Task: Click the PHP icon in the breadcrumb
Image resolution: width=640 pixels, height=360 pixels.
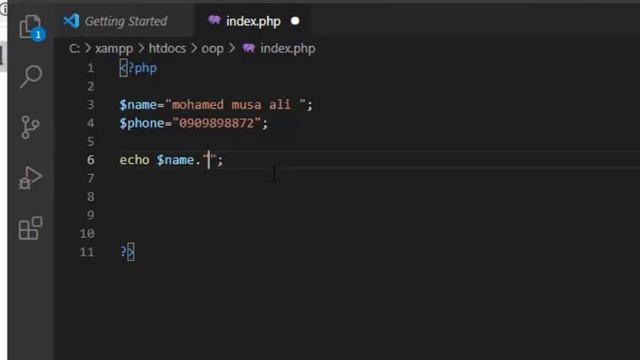Action: click(x=249, y=48)
